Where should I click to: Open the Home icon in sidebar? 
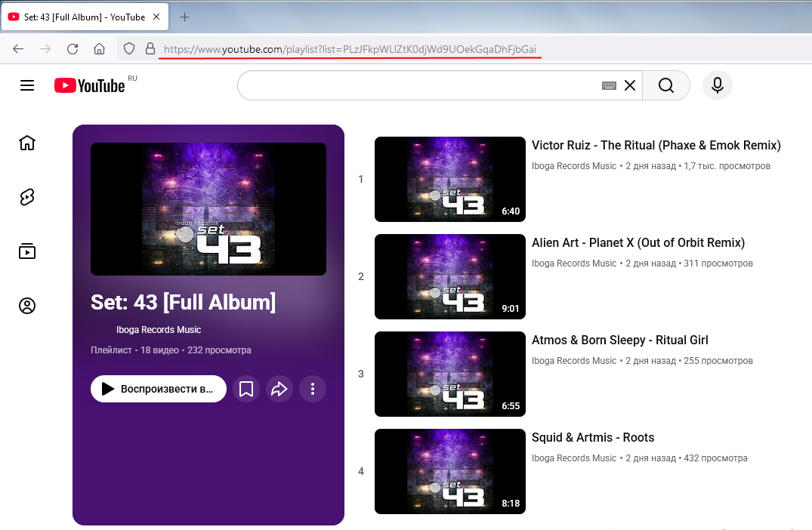tap(27, 143)
